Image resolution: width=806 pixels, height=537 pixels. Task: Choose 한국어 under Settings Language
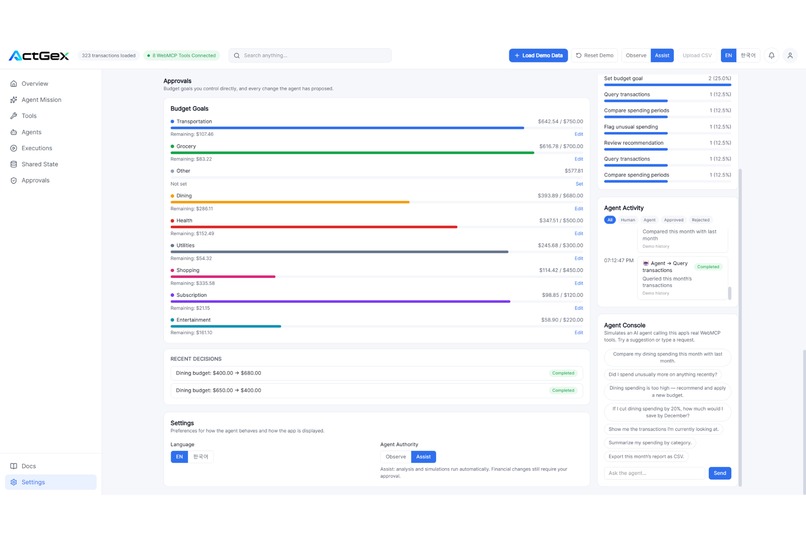[201, 456]
